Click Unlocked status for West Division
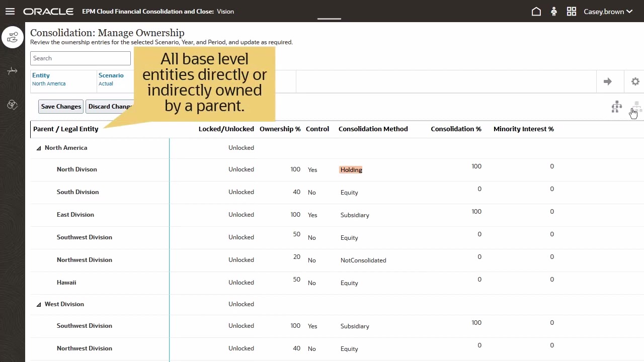This screenshot has height=362, width=644. [x=241, y=304]
